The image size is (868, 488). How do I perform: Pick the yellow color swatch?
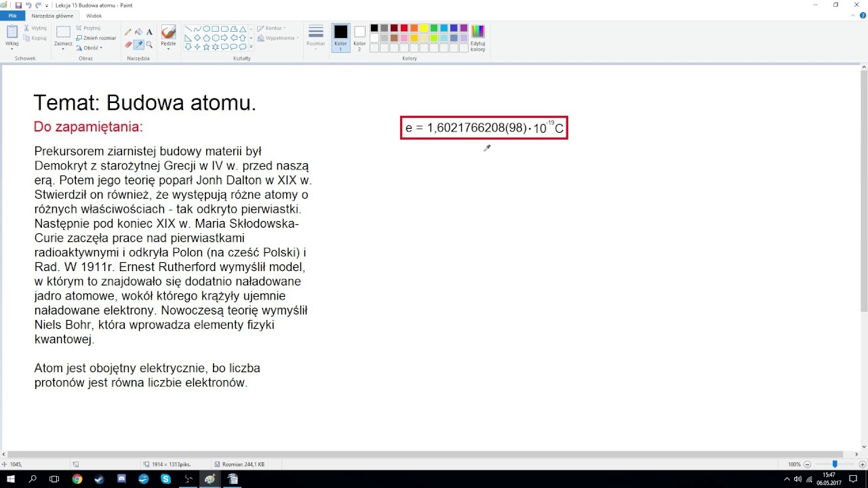point(424,28)
